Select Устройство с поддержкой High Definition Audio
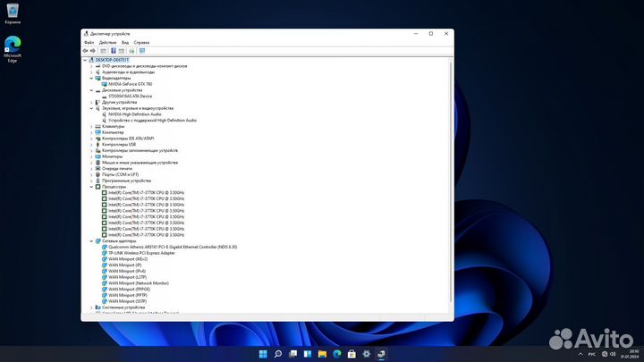Image resolution: width=644 pixels, height=362 pixels. 152,121
